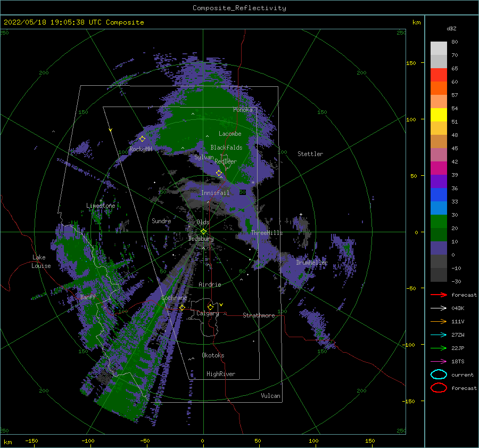Screen dimensions: 479x448
Task: Click the yellow diamond marker above Calgary
Action: pos(210,307)
